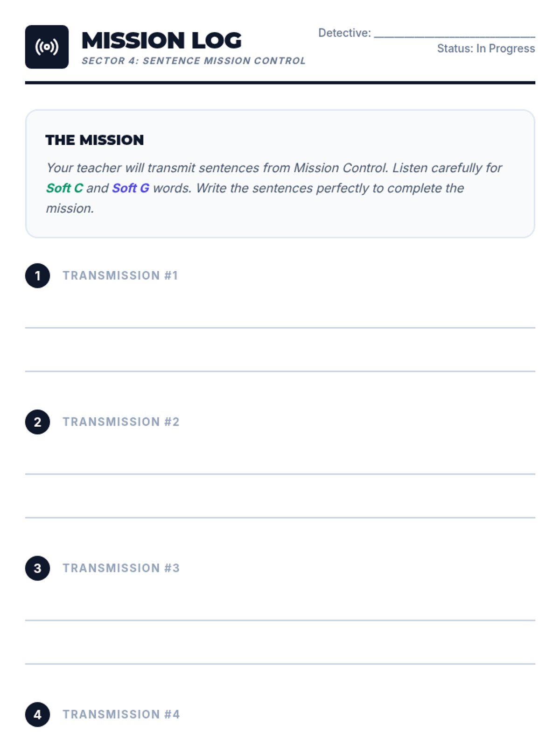
Task: Click the green Soft C text
Action: pos(64,188)
